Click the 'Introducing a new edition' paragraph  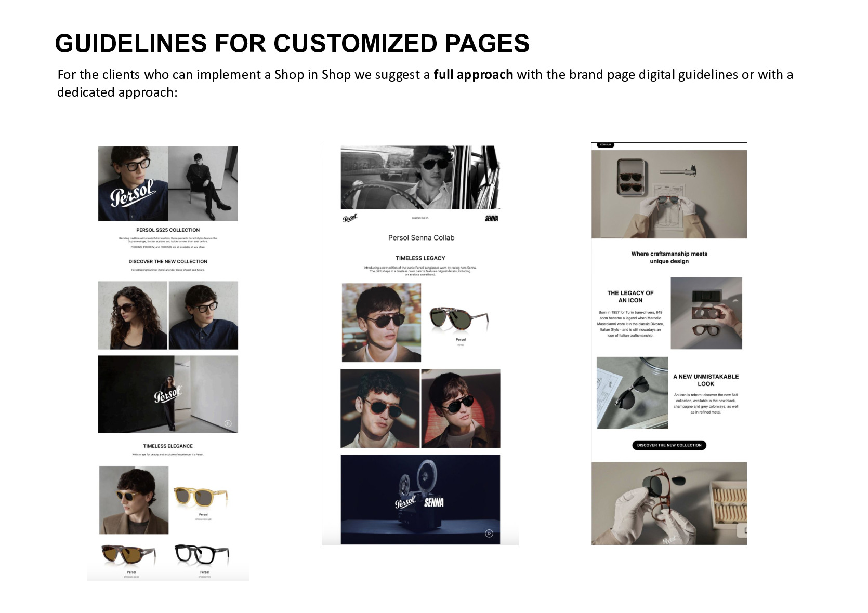point(420,271)
